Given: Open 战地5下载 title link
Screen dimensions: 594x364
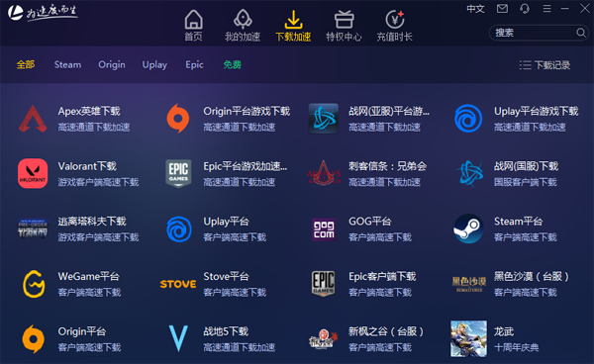Looking at the screenshot, I should (x=226, y=331).
